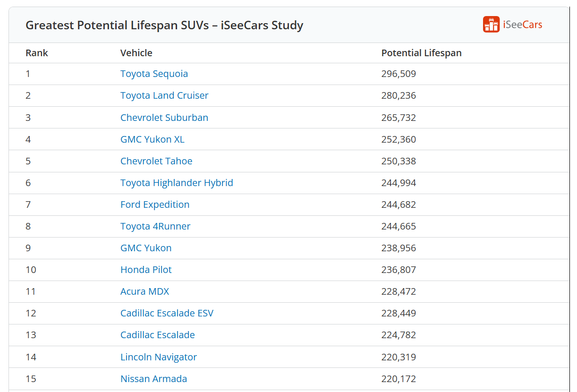Open the Nissan Armada link

pos(153,379)
